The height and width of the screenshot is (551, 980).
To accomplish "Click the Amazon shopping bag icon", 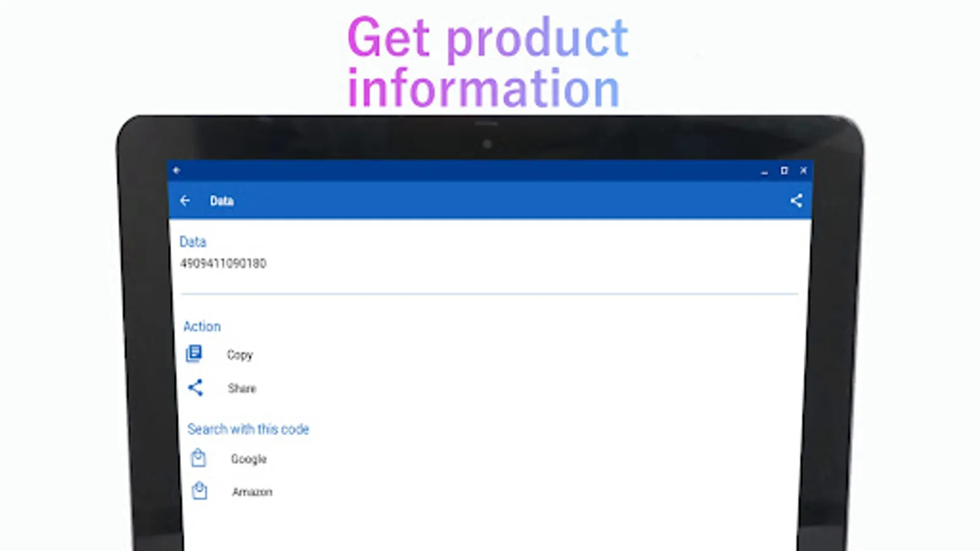I will (198, 490).
